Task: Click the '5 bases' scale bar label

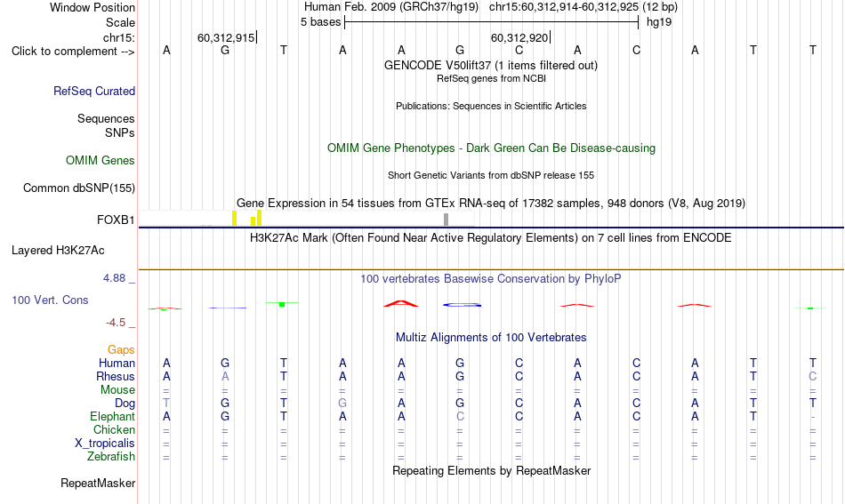Action: pyautogui.click(x=320, y=22)
